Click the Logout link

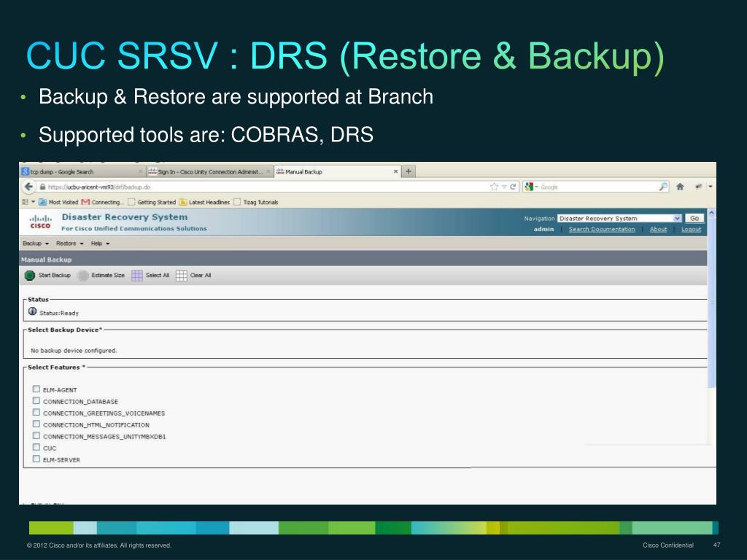click(692, 229)
